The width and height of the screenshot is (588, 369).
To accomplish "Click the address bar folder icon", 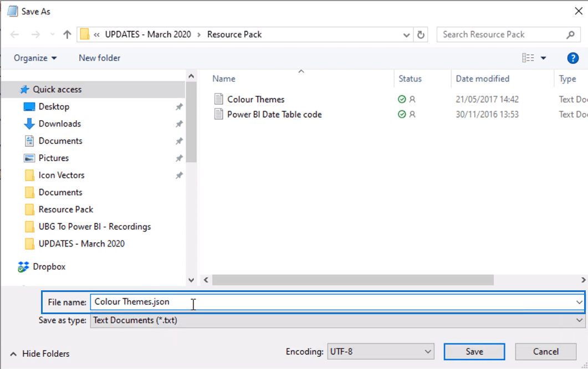I will [85, 34].
